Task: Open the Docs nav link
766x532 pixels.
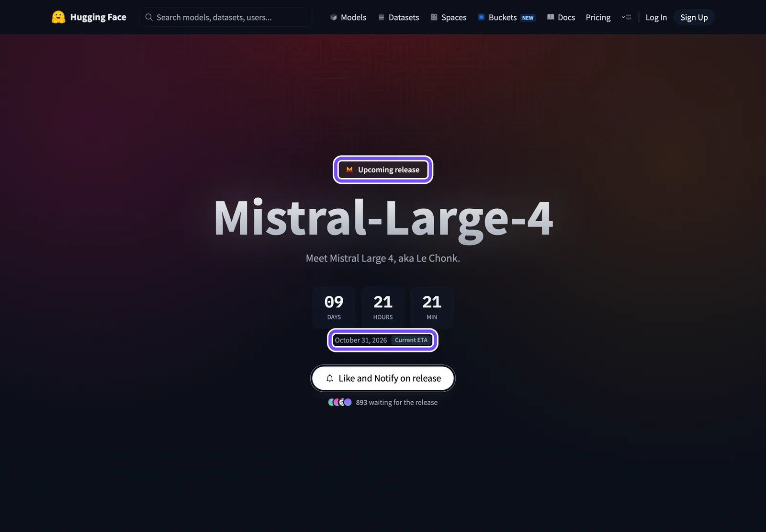Action: (561, 17)
